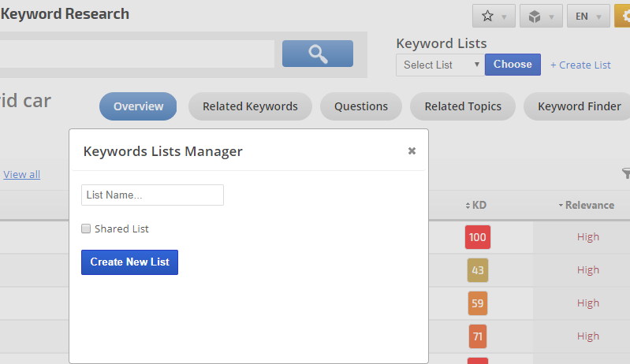Click the filter funnel icon
630x364 pixels.
pyautogui.click(x=626, y=173)
